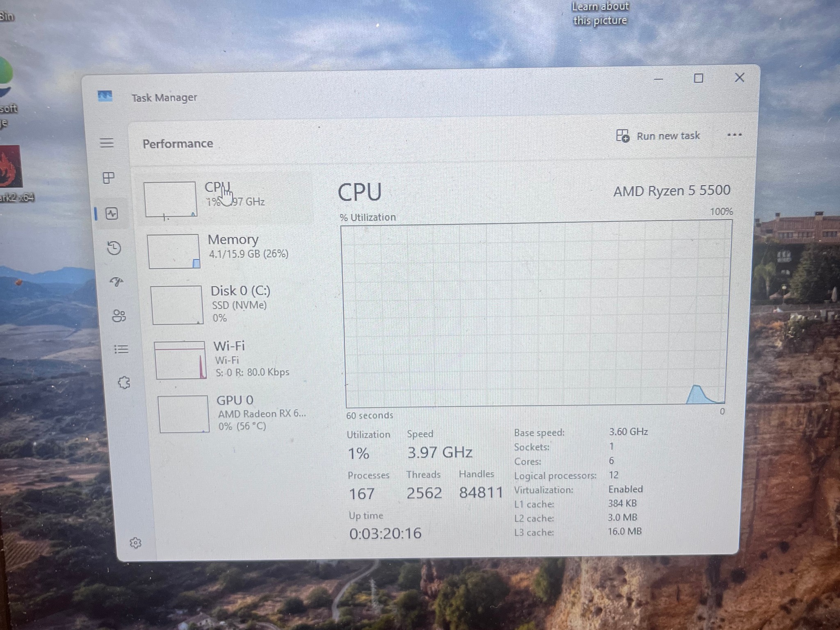Click Learn about this picture desktop link
Image resolution: width=840 pixels, height=630 pixels.
click(600, 13)
